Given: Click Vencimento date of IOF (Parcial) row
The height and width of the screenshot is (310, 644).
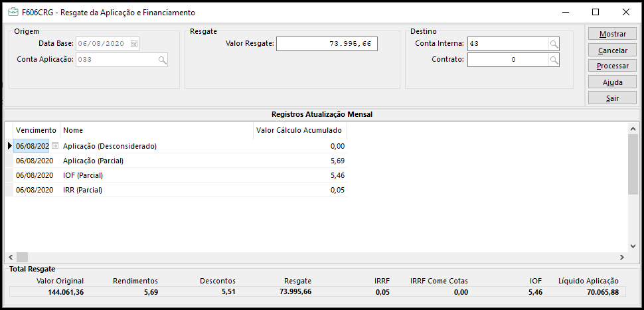Looking at the screenshot, I should (35, 175).
